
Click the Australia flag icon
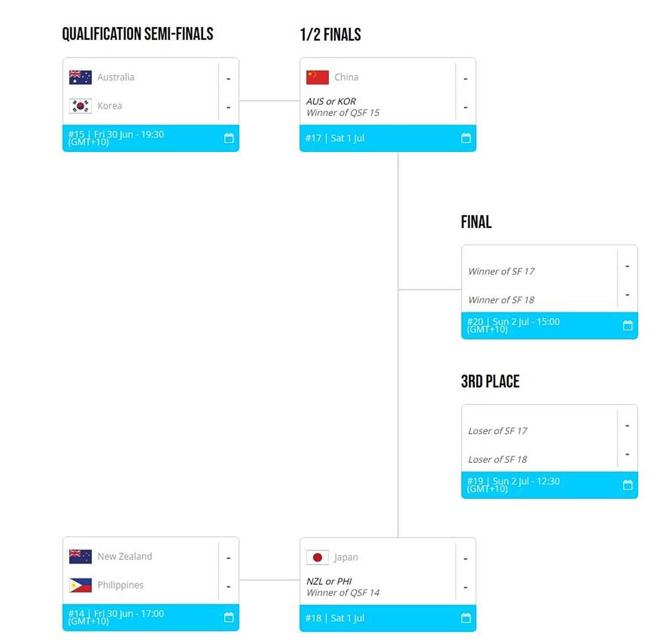click(x=81, y=77)
